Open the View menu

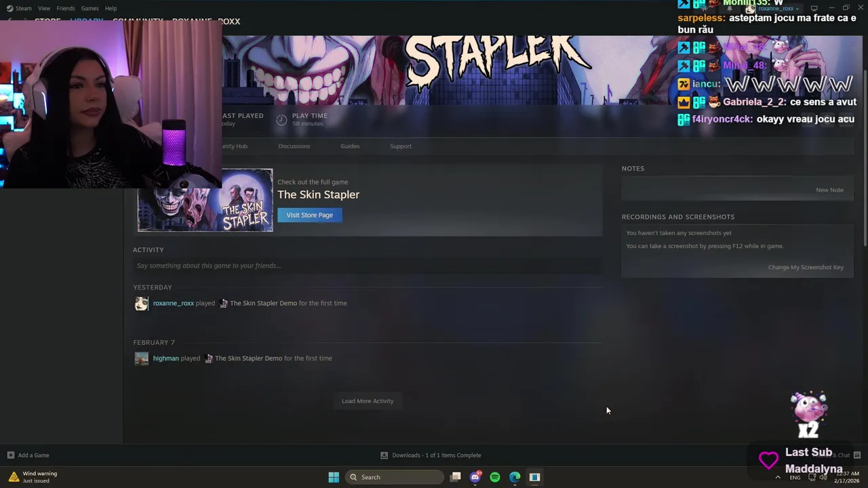(x=44, y=8)
